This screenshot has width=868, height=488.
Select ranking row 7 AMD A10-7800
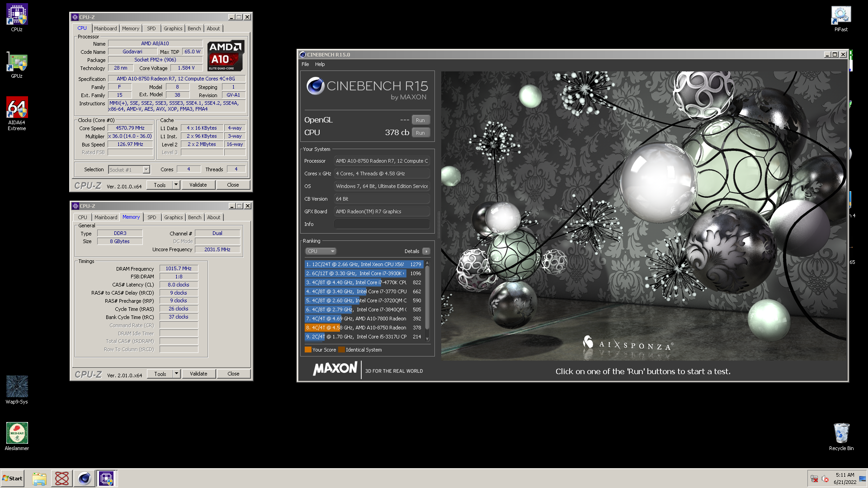(364, 319)
